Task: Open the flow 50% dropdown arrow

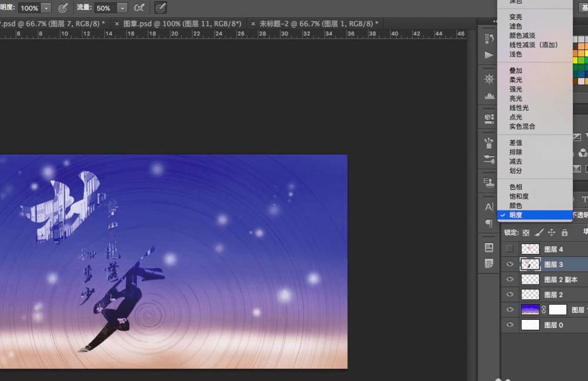Action: click(122, 8)
